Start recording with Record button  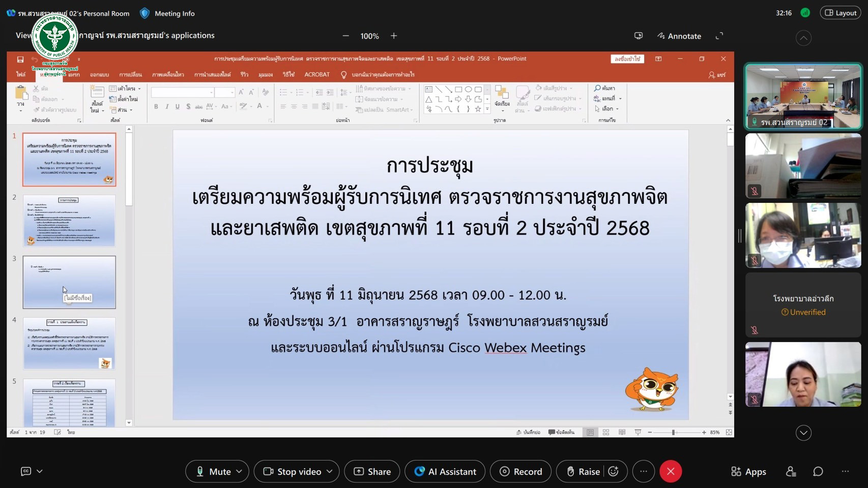[520, 472]
